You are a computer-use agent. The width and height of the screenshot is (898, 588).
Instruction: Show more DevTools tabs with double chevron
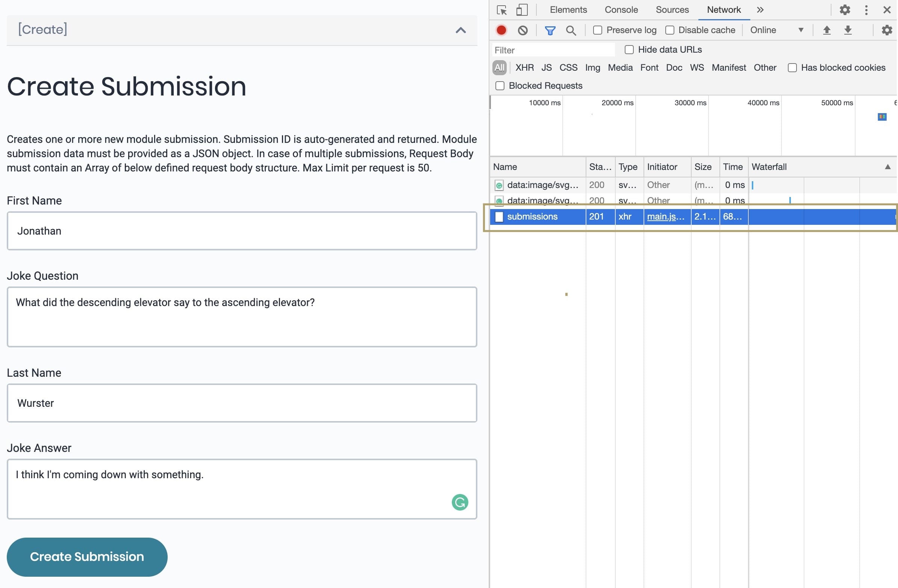pyautogui.click(x=760, y=10)
